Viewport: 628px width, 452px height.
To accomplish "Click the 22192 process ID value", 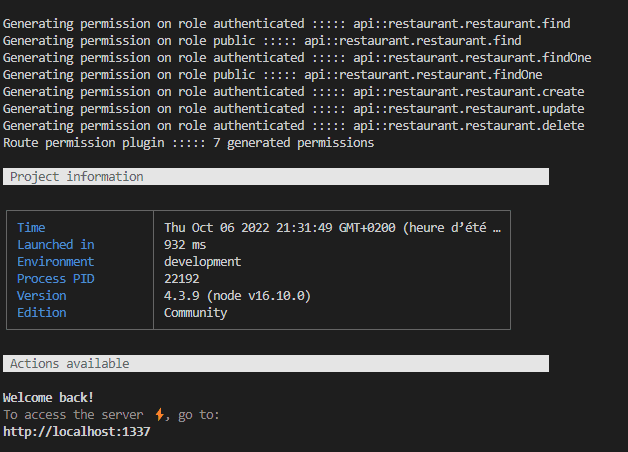I will (x=182, y=279).
